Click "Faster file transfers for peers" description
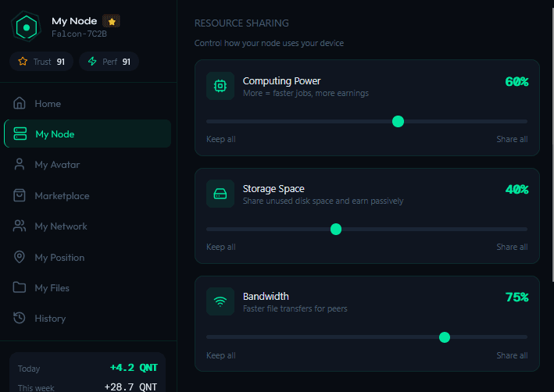Screen dimensions: 554x392 (x=295, y=308)
